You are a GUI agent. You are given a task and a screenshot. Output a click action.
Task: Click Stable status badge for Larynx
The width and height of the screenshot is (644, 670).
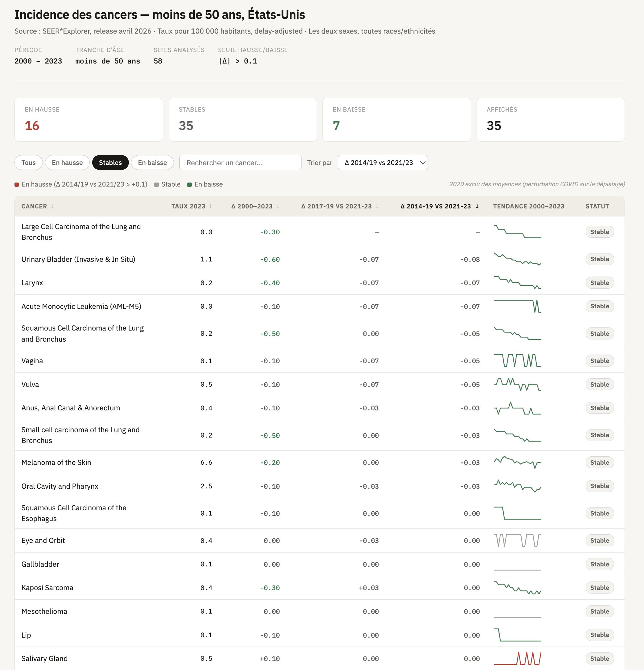pyautogui.click(x=599, y=283)
